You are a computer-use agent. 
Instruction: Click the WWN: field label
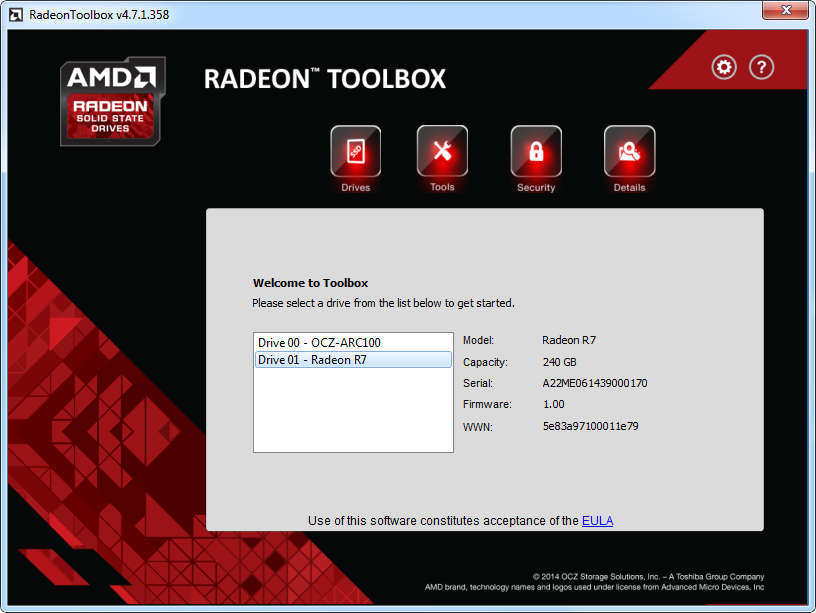point(478,427)
